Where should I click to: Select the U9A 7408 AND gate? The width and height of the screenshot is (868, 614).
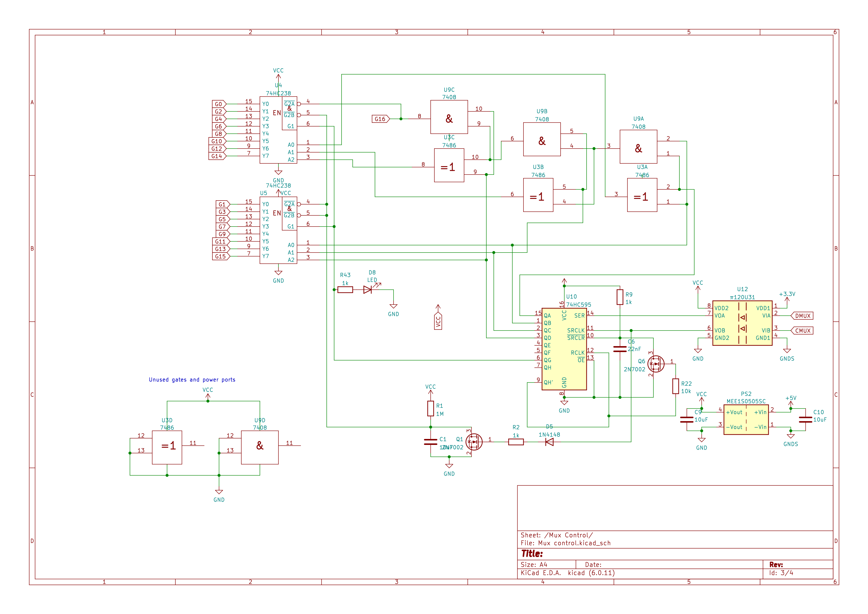[x=638, y=147]
